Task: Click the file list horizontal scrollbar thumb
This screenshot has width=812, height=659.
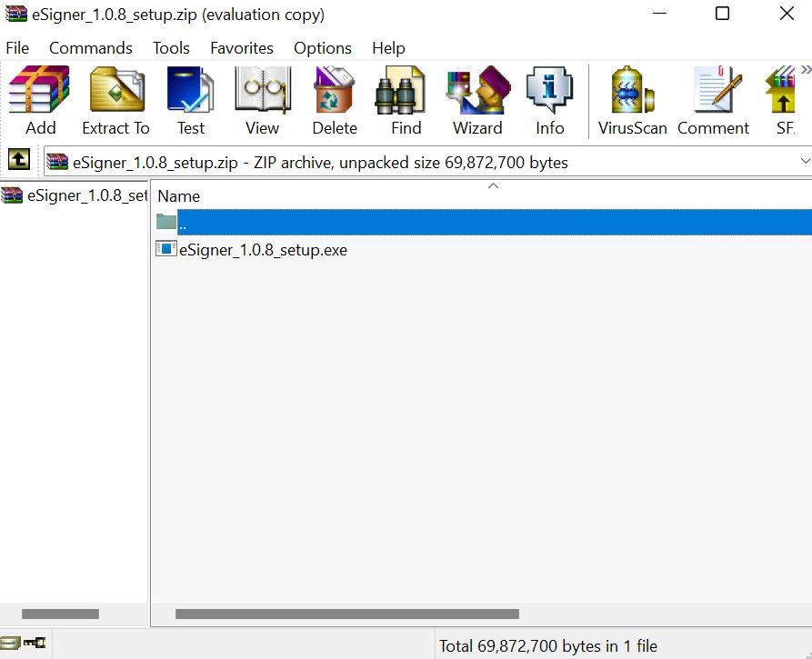Action: 347,614
